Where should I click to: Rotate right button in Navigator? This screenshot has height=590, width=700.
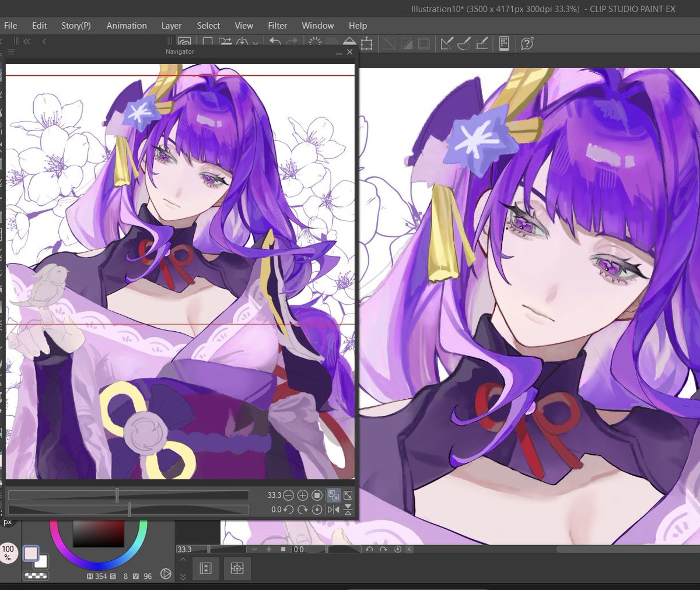303,510
